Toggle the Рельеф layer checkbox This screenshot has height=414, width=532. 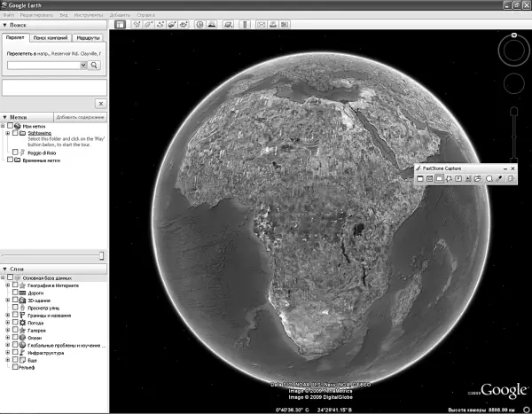(15, 367)
